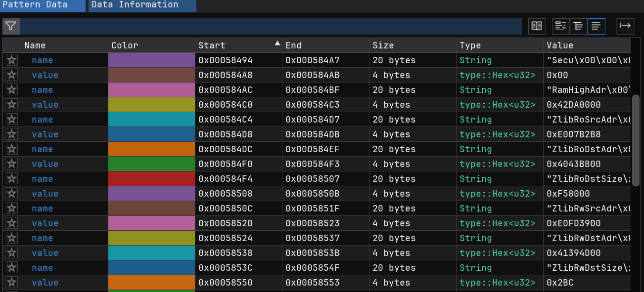
Task: Click the export arrow icon at right
Action: [x=625, y=26]
